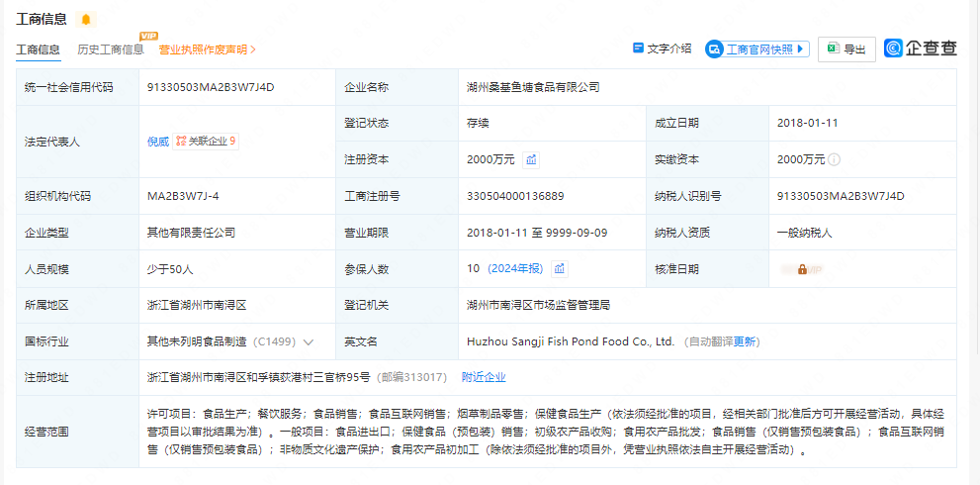Open the 附近企业 link
Image resolution: width=980 pixels, height=485 pixels.
point(484,377)
